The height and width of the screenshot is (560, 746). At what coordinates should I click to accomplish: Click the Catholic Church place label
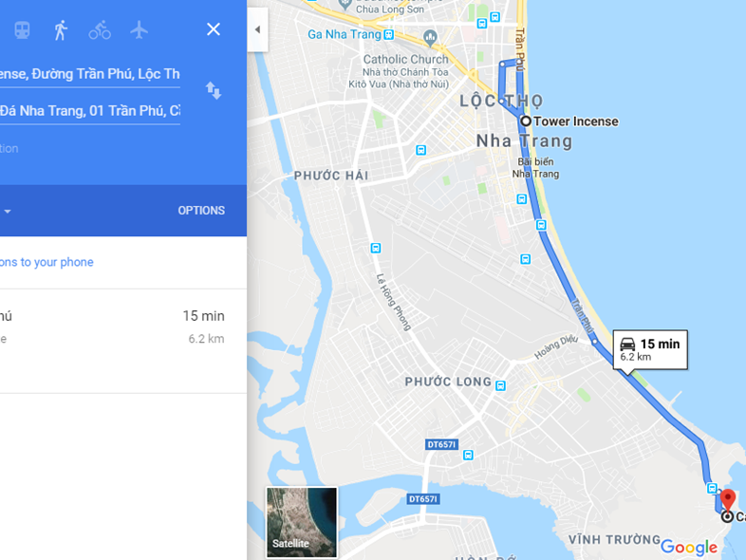tap(406, 60)
